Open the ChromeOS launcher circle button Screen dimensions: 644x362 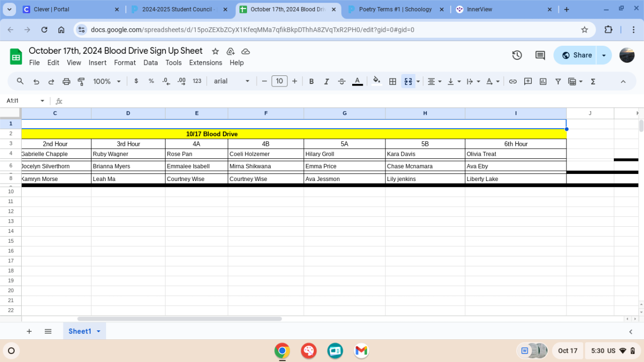coord(12,351)
